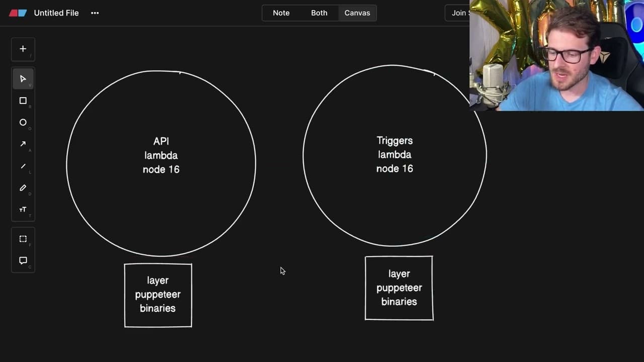Select the Text tool
The width and height of the screenshot is (644, 362).
(x=23, y=209)
